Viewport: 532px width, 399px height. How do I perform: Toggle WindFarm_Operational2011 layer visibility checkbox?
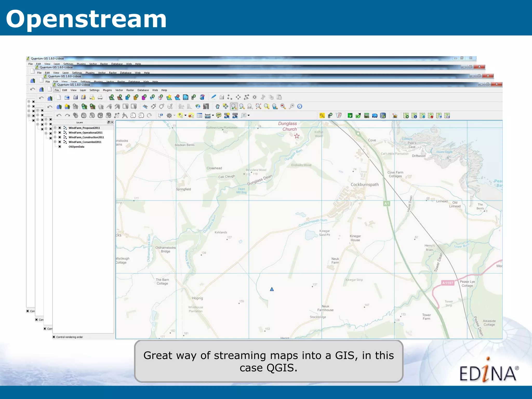click(x=60, y=132)
